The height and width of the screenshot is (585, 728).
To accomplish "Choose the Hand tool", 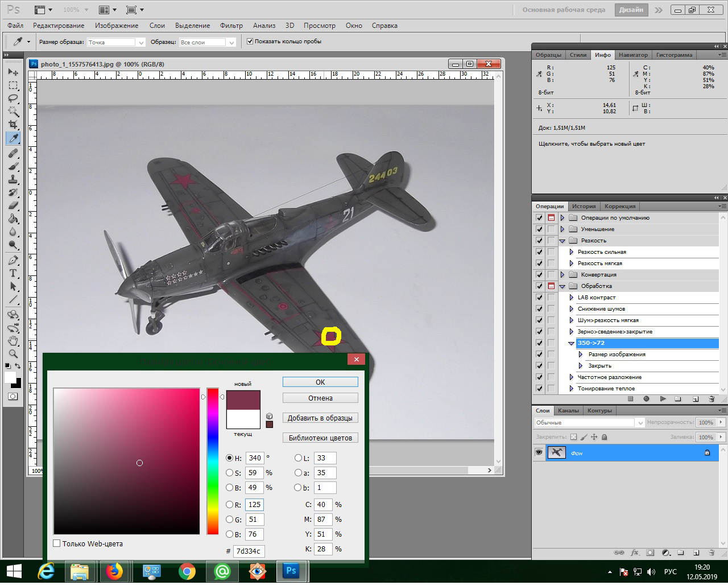I will pos(13,341).
